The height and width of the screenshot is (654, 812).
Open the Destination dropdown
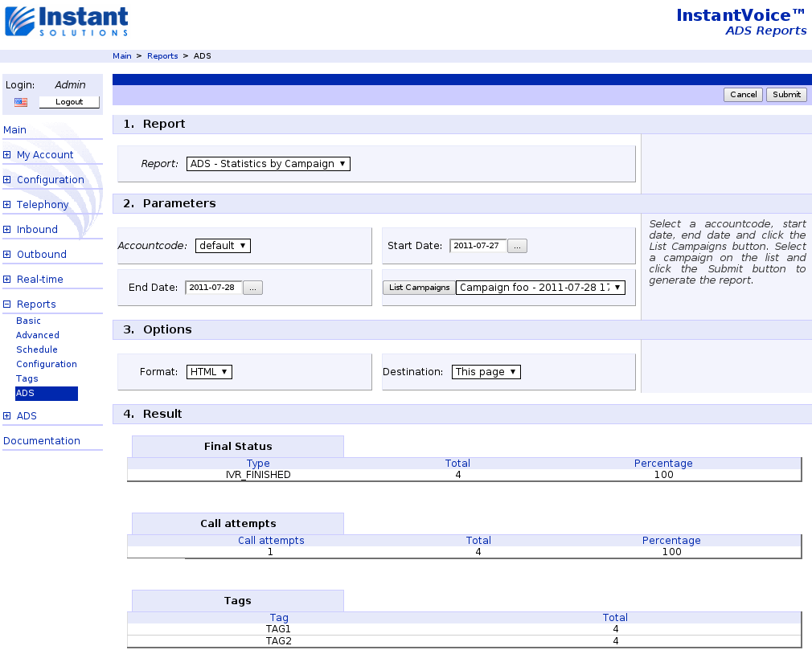coord(486,372)
